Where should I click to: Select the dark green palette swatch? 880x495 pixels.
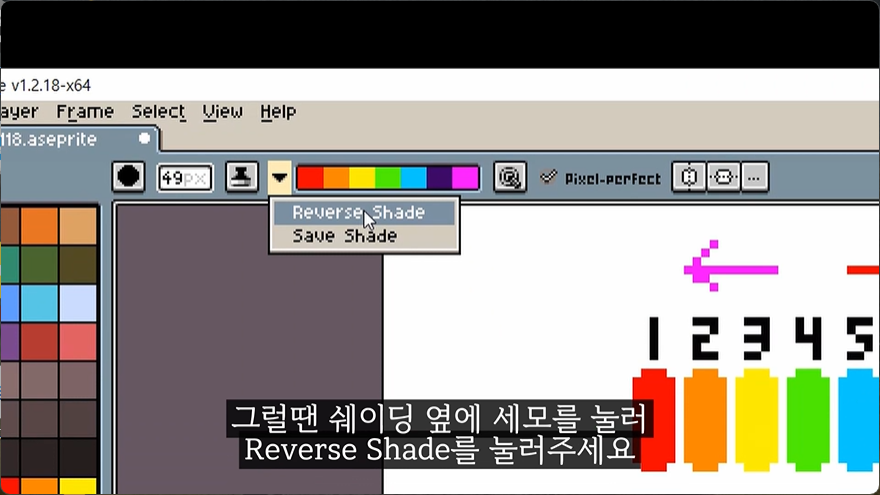[39, 264]
